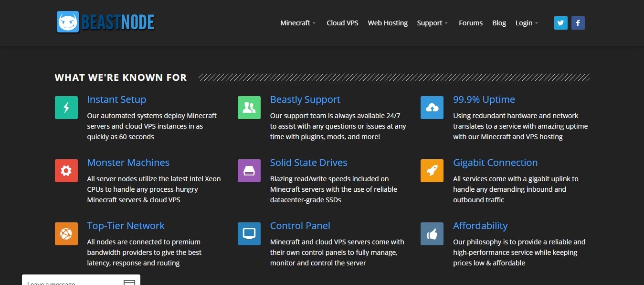Image resolution: width=644 pixels, height=285 pixels.
Task: Click the Control Panel heading
Action: (300, 226)
